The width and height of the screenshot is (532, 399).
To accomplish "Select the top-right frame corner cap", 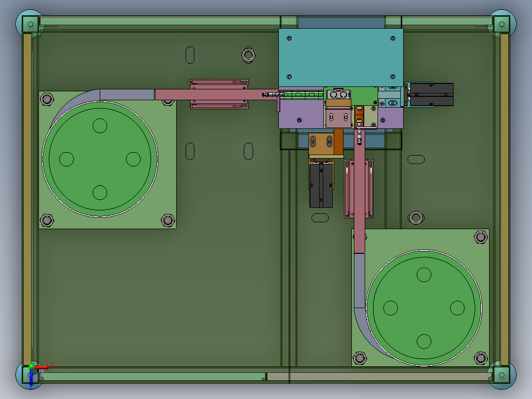I will pyautogui.click(x=502, y=24).
